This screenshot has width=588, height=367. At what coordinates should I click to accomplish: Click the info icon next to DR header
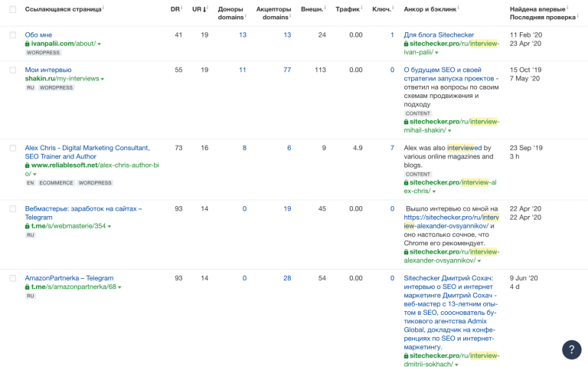(x=182, y=7)
